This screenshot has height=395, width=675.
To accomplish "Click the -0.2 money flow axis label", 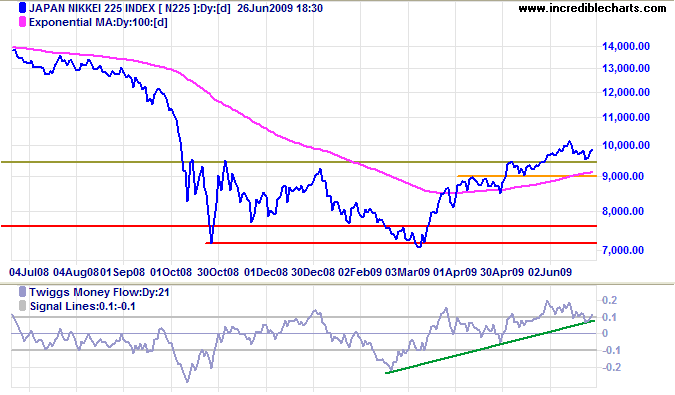I will pos(611,367).
